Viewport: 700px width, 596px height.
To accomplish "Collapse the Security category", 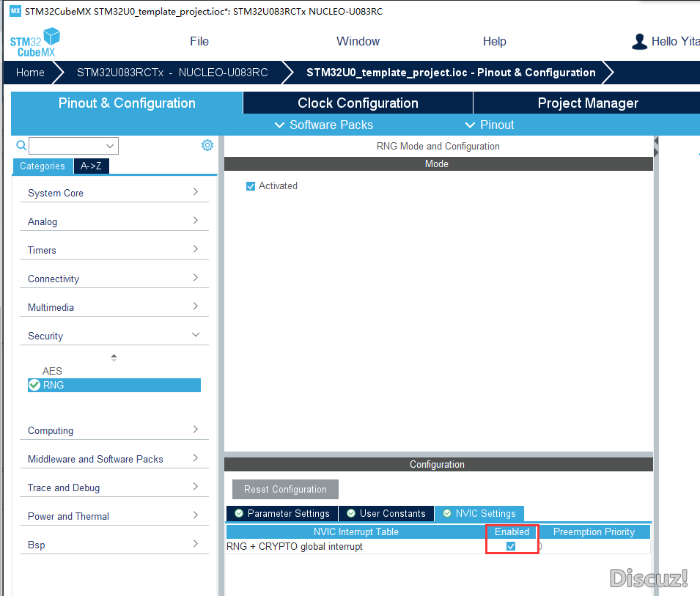I will 114,336.
